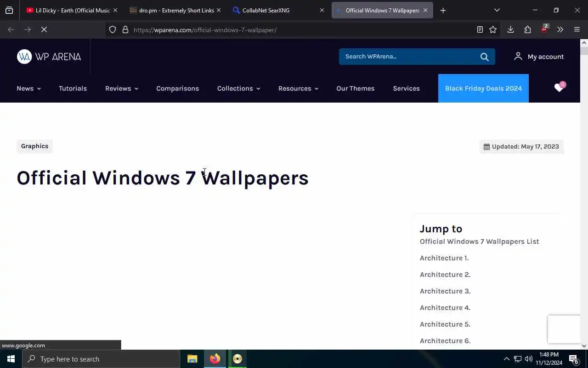Open Firefox View icon in tab bar
The image size is (588, 368).
[x=9, y=10]
